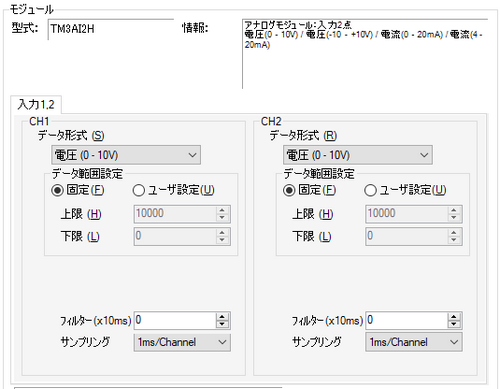
Task: Select the 入力1,2 tab
Action: tap(36, 105)
